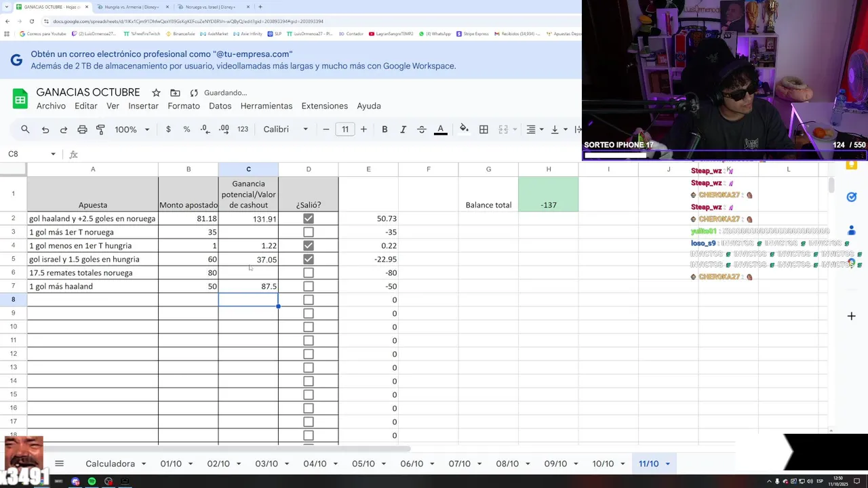The image size is (868, 488).
Task: Open the Extensiones menu
Action: click(325, 106)
